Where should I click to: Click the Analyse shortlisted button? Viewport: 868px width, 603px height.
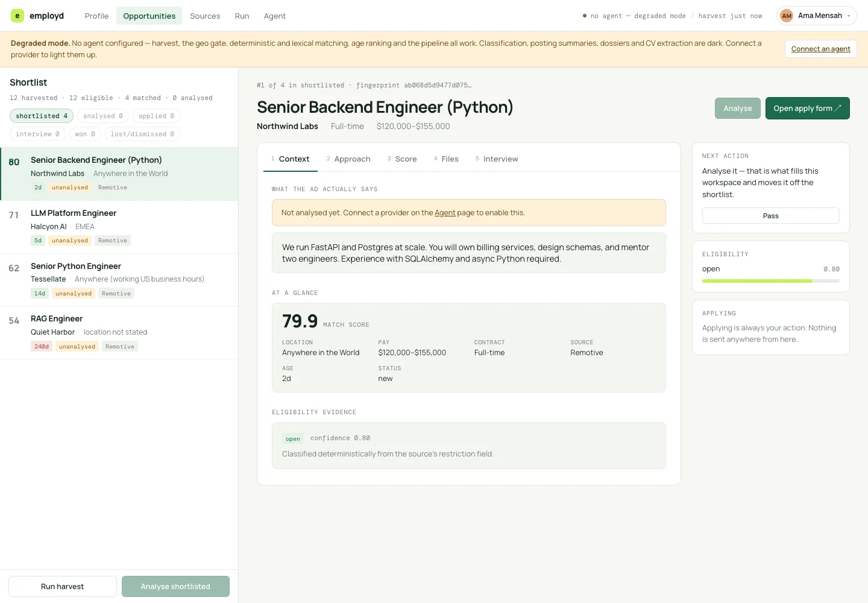tap(175, 586)
